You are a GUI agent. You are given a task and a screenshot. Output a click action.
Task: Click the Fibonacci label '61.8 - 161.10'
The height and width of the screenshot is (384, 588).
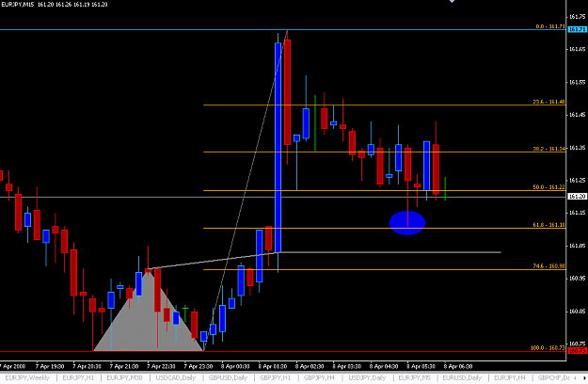click(x=549, y=225)
